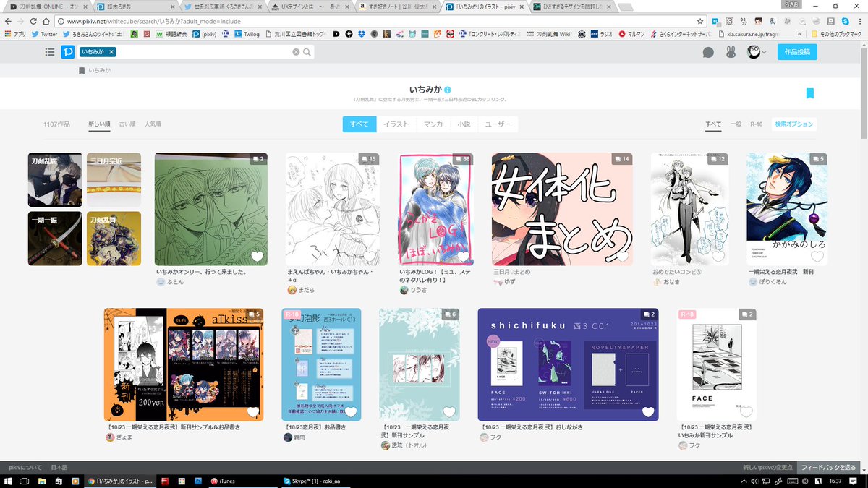Select the 小説 category tab
The height and width of the screenshot is (488, 868).
[x=464, y=124]
